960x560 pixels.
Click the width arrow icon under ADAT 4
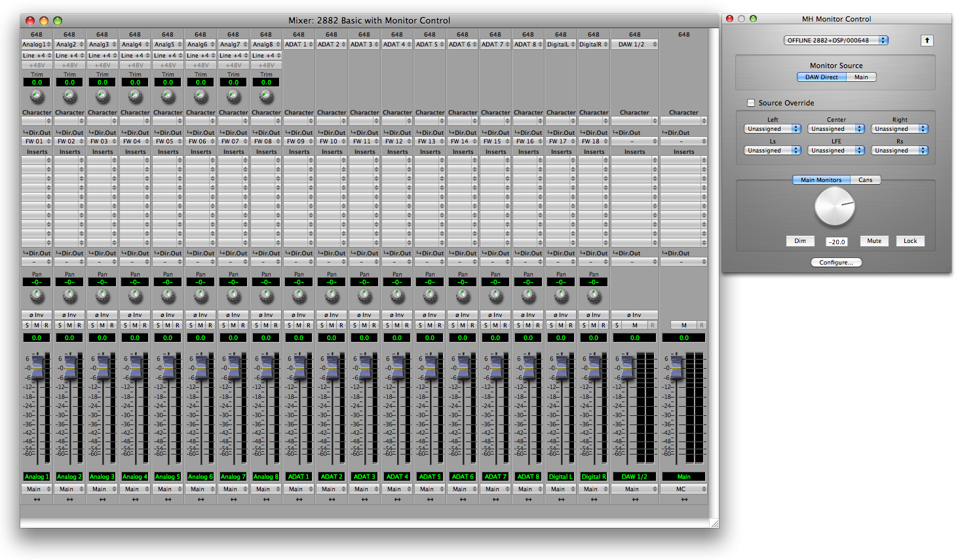[398, 499]
